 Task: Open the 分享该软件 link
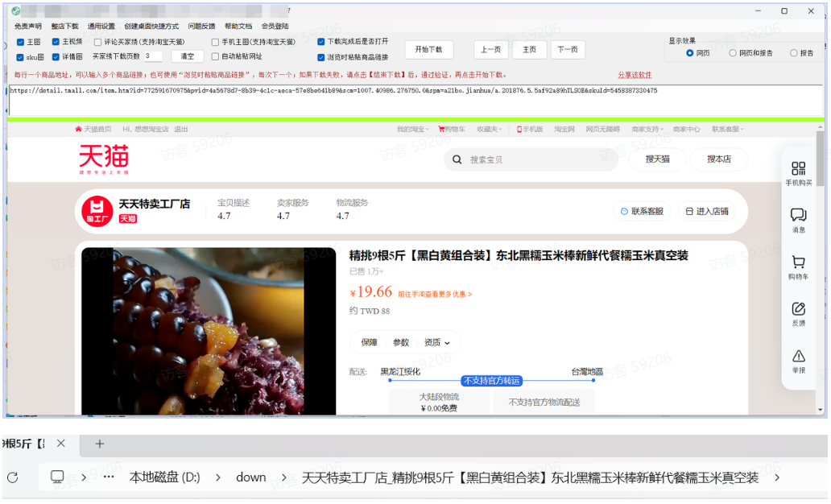[x=635, y=75]
